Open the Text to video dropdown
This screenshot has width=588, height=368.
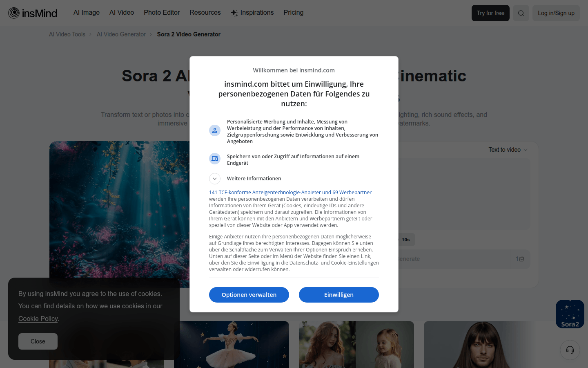[508, 150]
